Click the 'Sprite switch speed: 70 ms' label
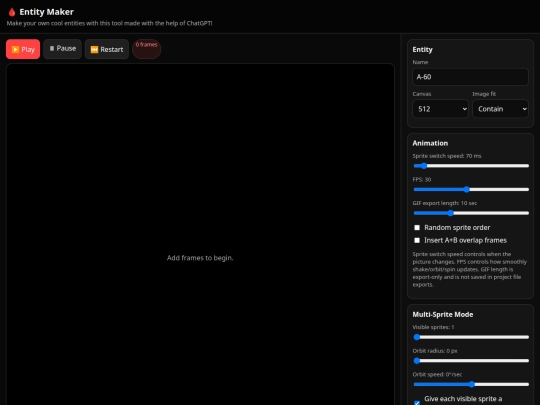 (447, 156)
